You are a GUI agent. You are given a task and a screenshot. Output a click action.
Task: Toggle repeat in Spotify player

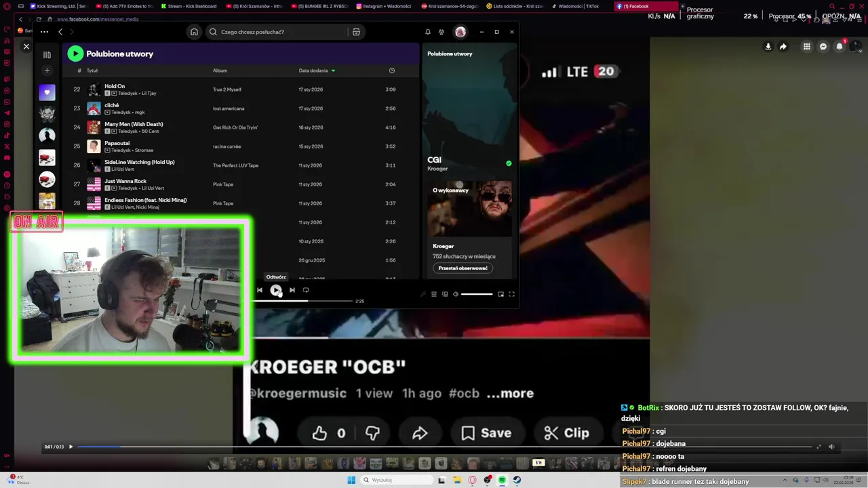click(x=306, y=290)
